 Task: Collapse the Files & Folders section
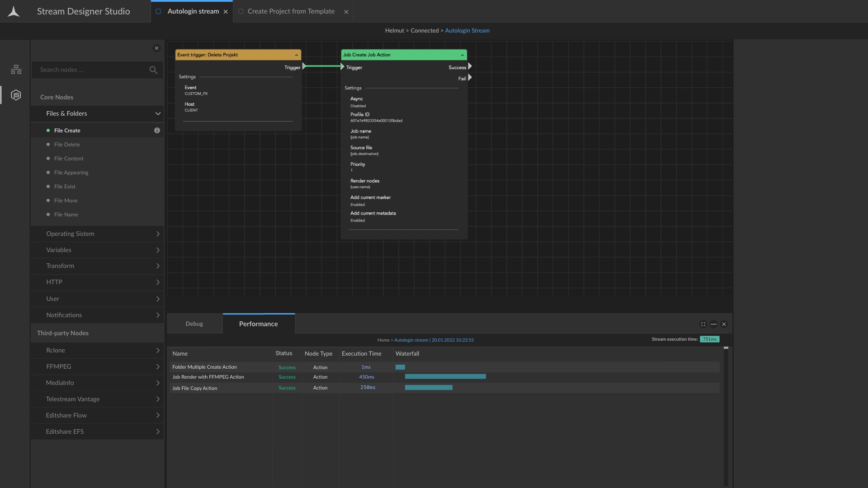point(158,114)
